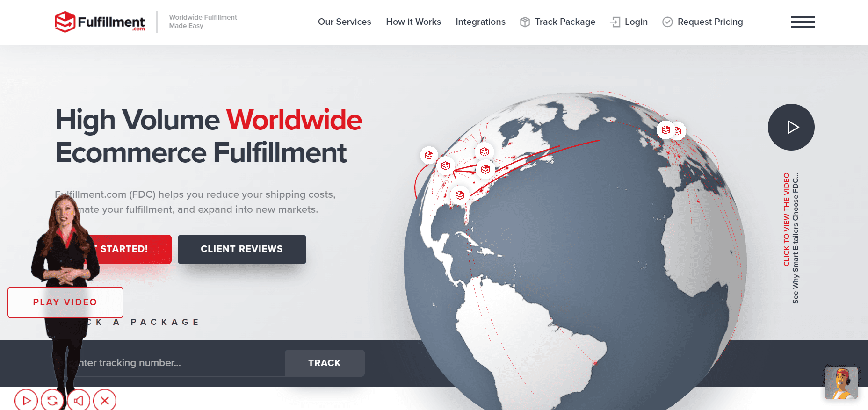Click the TRACK button
The image size is (868, 410).
pos(325,363)
